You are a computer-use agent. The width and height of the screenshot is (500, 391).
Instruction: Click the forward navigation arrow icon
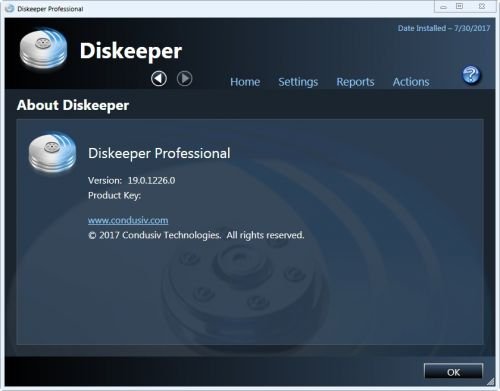pyautogui.click(x=184, y=79)
